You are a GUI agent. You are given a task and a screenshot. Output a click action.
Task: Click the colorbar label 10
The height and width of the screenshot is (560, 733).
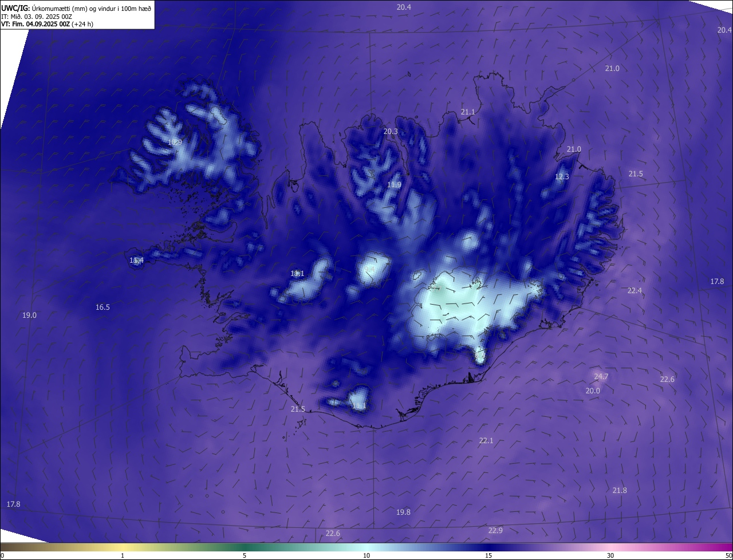coord(366,556)
